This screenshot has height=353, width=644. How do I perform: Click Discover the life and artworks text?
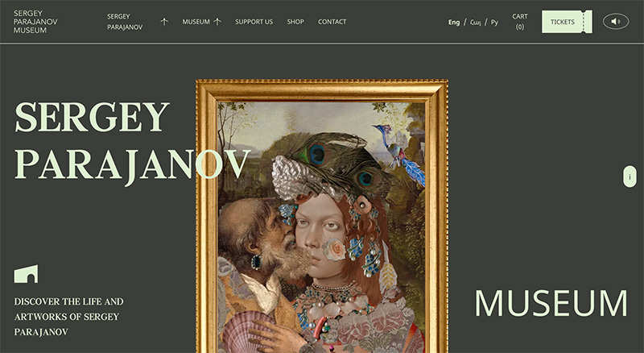click(x=68, y=317)
